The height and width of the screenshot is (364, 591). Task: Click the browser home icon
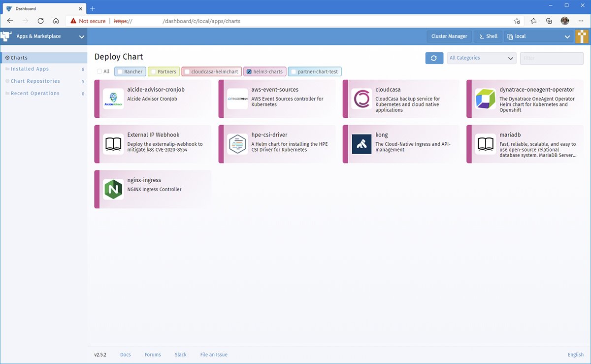click(56, 21)
